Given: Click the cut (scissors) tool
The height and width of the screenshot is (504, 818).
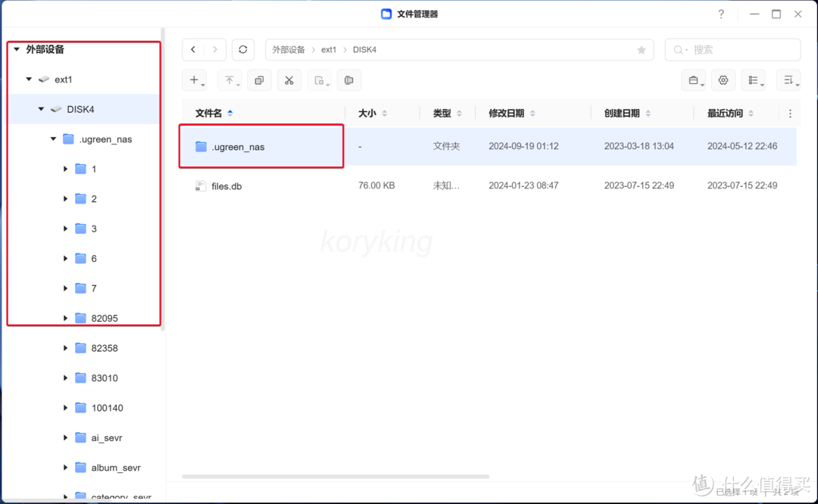Looking at the screenshot, I should coord(289,79).
